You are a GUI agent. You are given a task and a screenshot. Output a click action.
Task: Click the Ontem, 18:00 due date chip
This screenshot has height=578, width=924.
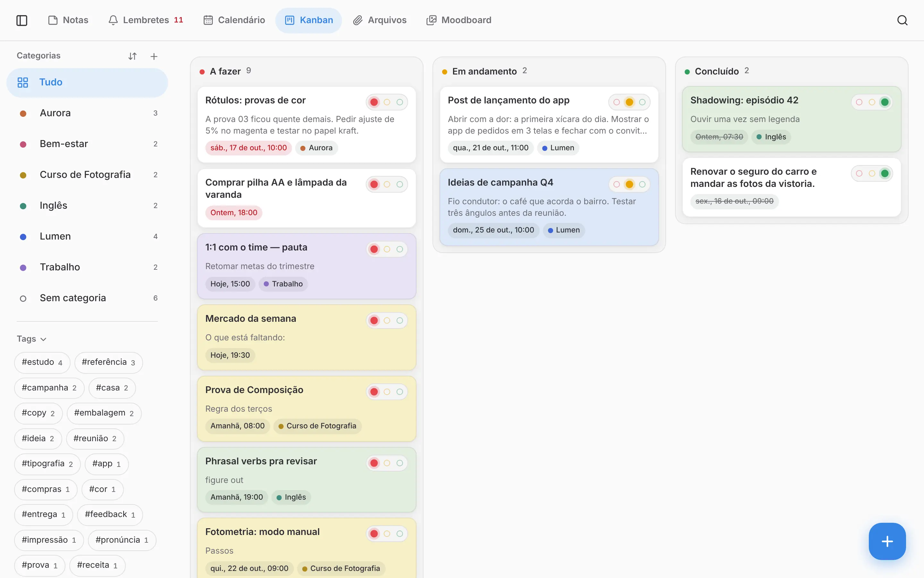(234, 213)
